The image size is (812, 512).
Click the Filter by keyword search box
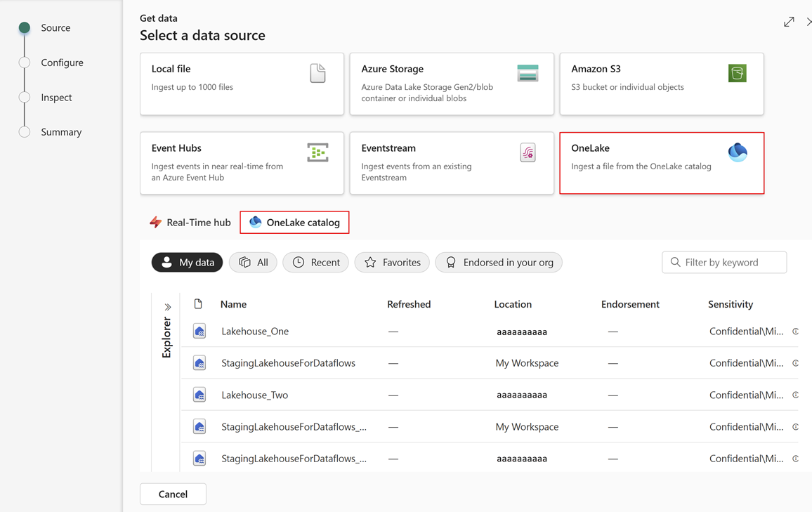(724, 263)
